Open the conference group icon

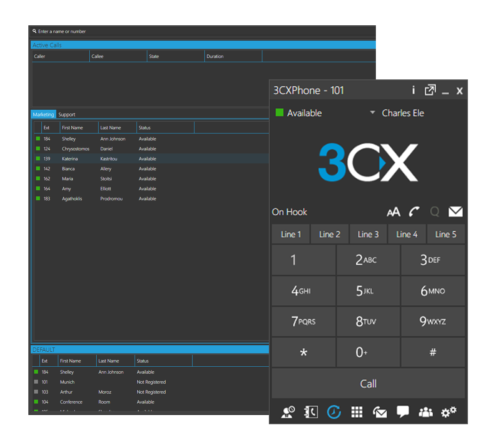tap(426, 412)
